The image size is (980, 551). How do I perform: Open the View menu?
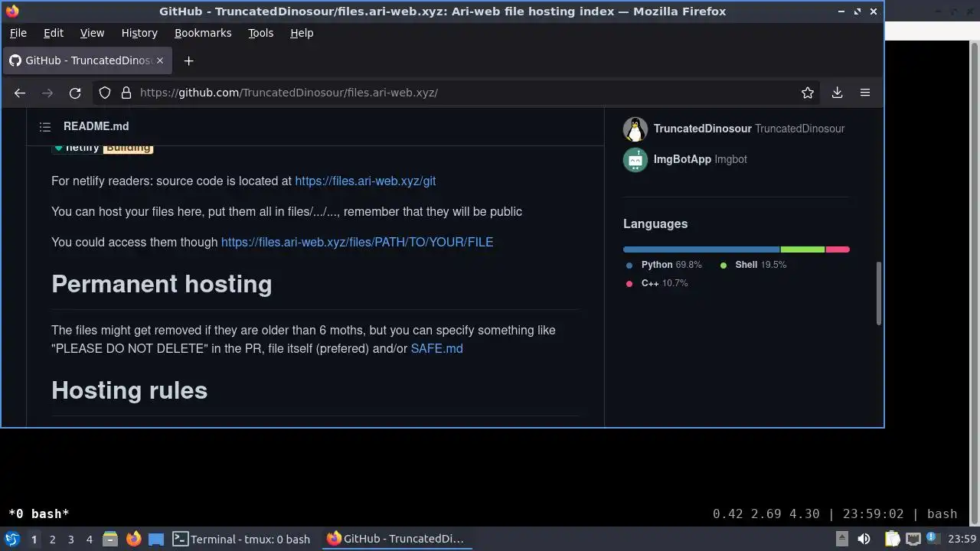click(x=92, y=33)
